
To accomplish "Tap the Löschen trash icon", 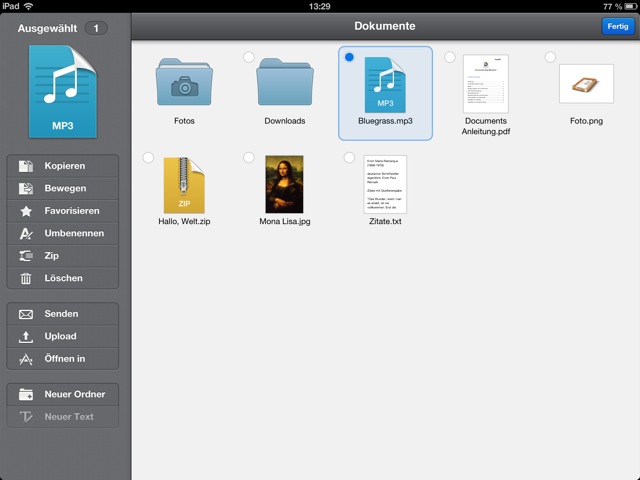I will (x=26, y=279).
